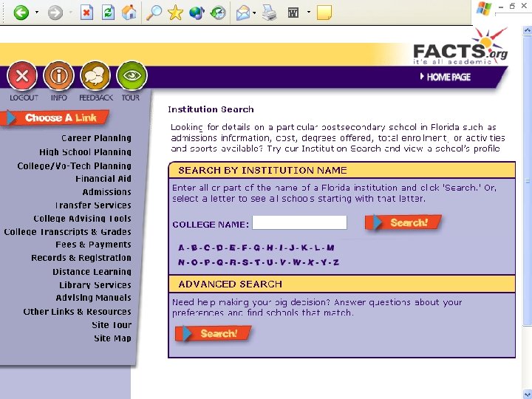Select Library Services link
Screen dimensions: 532x399
95,285
